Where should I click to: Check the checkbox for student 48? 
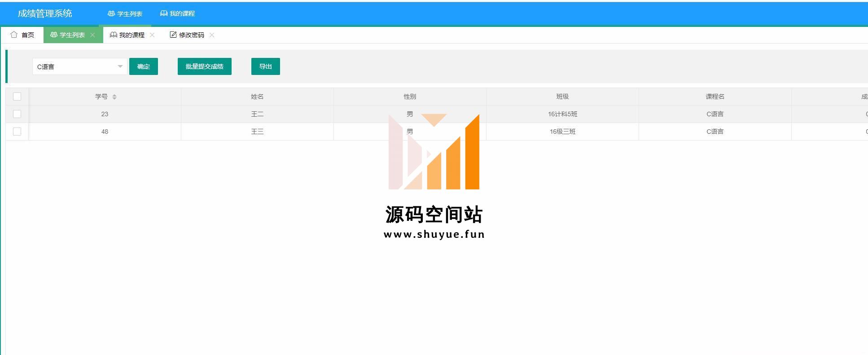(x=17, y=131)
